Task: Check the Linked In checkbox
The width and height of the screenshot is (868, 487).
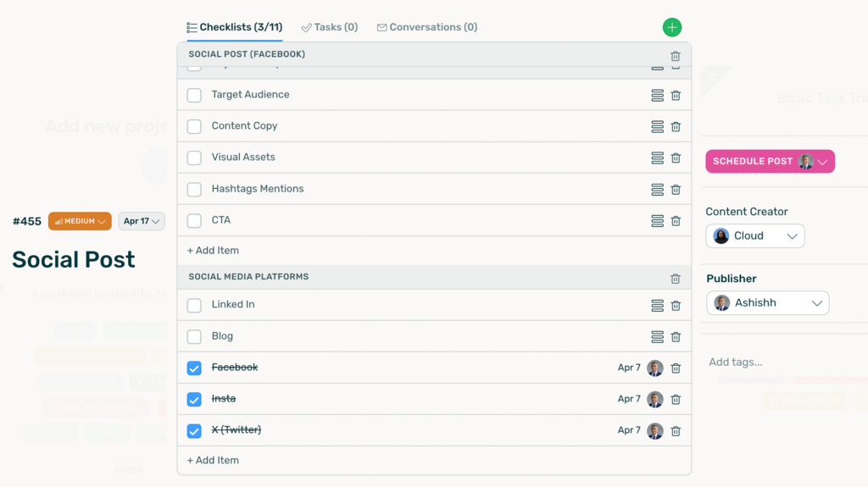Action: click(x=194, y=305)
